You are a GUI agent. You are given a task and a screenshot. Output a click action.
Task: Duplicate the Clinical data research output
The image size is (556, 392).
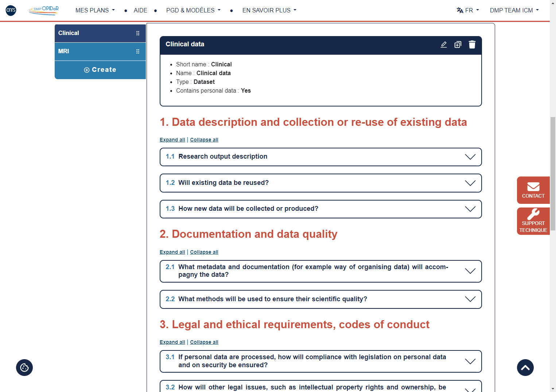click(458, 44)
